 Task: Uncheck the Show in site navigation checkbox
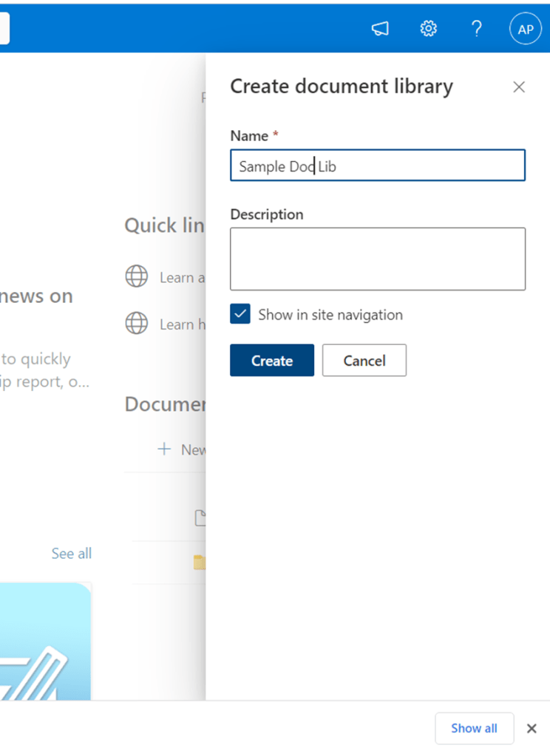(240, 314)
